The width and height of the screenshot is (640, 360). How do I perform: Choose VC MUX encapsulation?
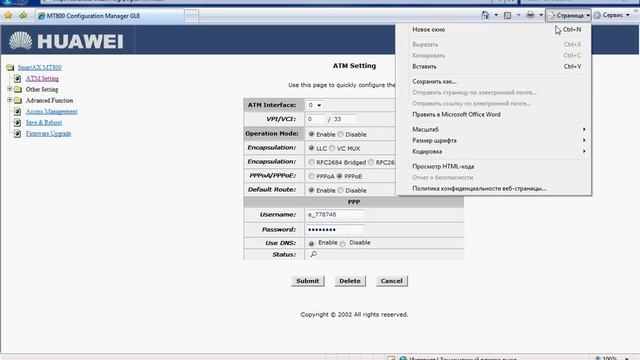[x=332, y=148]
